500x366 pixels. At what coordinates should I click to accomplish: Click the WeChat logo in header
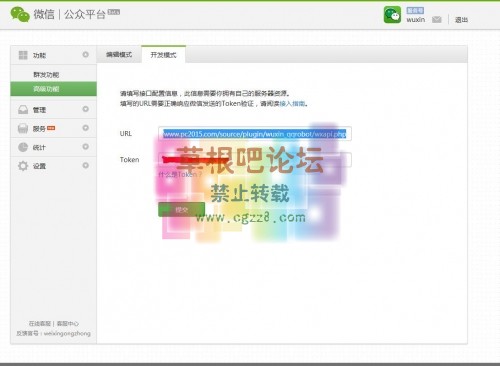tap(20, 14)
